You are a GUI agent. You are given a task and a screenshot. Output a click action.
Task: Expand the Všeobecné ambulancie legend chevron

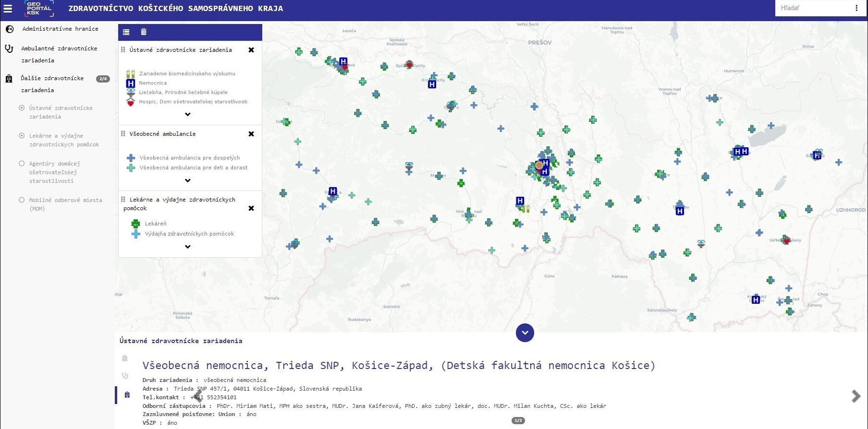click(x=188, y=180)
